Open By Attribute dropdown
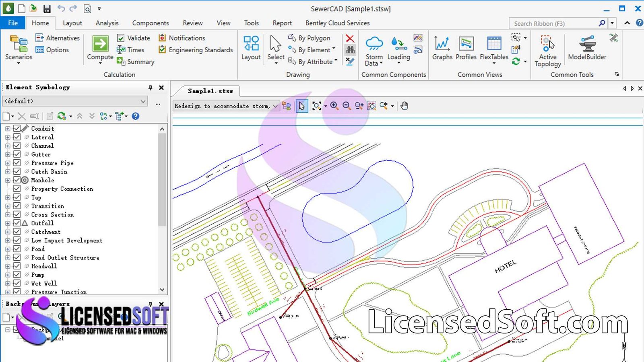Screen dimensions: 644x362 tap(313, 62)
